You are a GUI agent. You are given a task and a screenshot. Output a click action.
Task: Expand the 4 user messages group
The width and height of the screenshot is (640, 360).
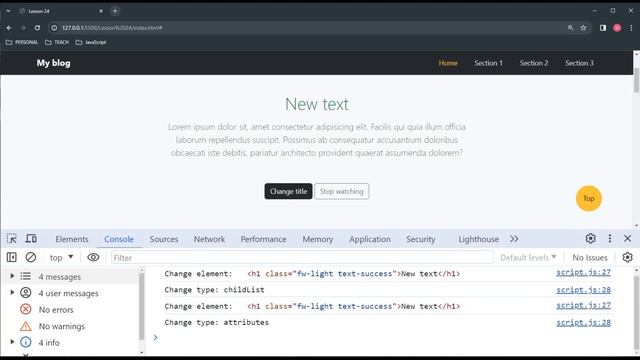tap(12, 293)
